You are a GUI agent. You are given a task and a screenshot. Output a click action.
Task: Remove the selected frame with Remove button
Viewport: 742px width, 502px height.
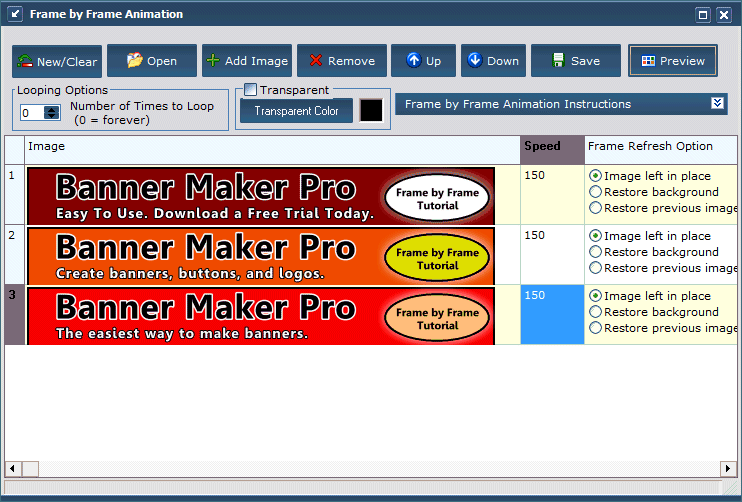point(342,61)
